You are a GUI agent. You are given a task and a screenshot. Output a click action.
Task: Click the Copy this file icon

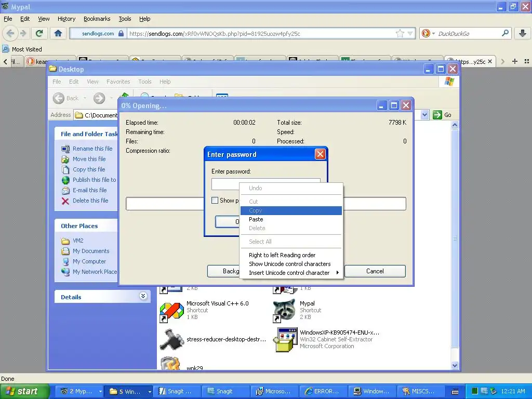65,170
